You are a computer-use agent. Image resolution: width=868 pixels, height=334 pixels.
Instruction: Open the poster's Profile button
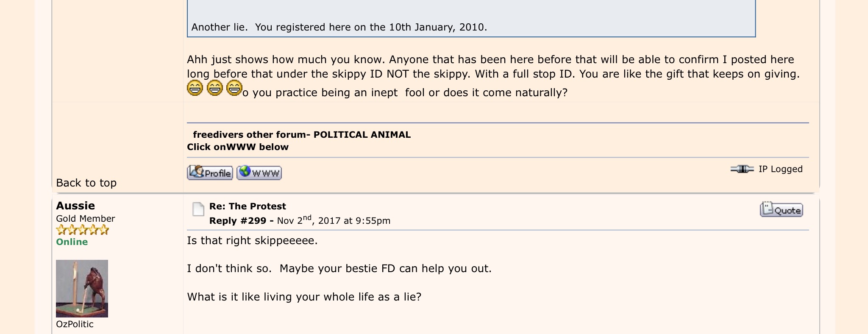[x=210, y=173]
